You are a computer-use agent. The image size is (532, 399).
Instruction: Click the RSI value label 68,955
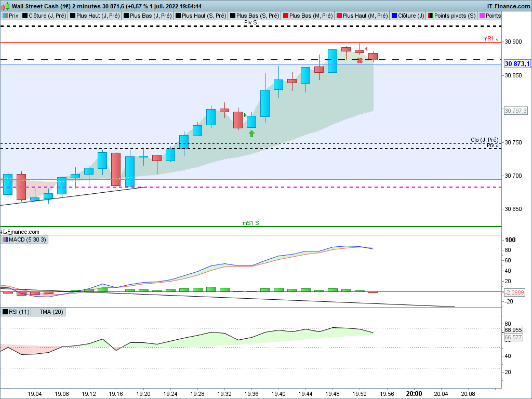[x=513, y=330]
